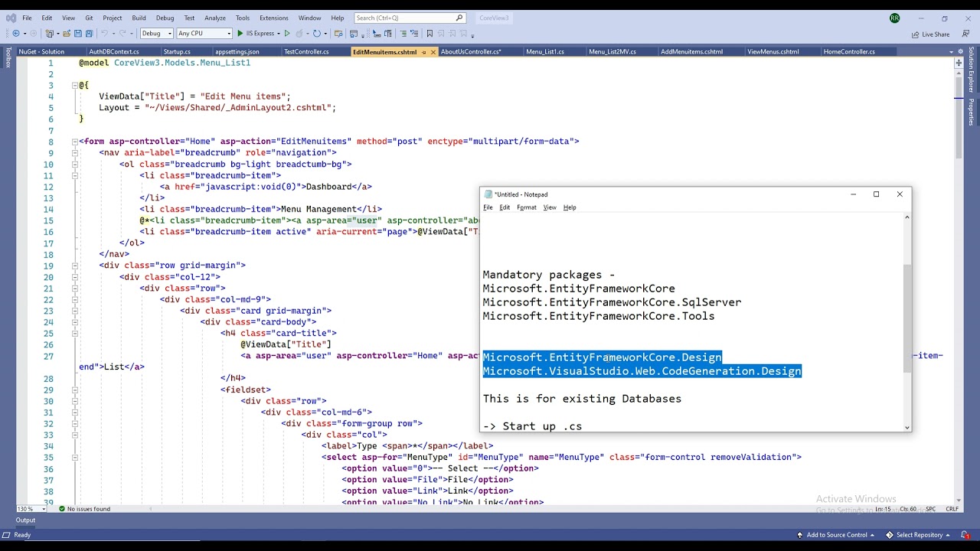This screenshot has width=980, height=551.
Task: Open the Format menu in Notepad
Action: (x=527, y=207)
